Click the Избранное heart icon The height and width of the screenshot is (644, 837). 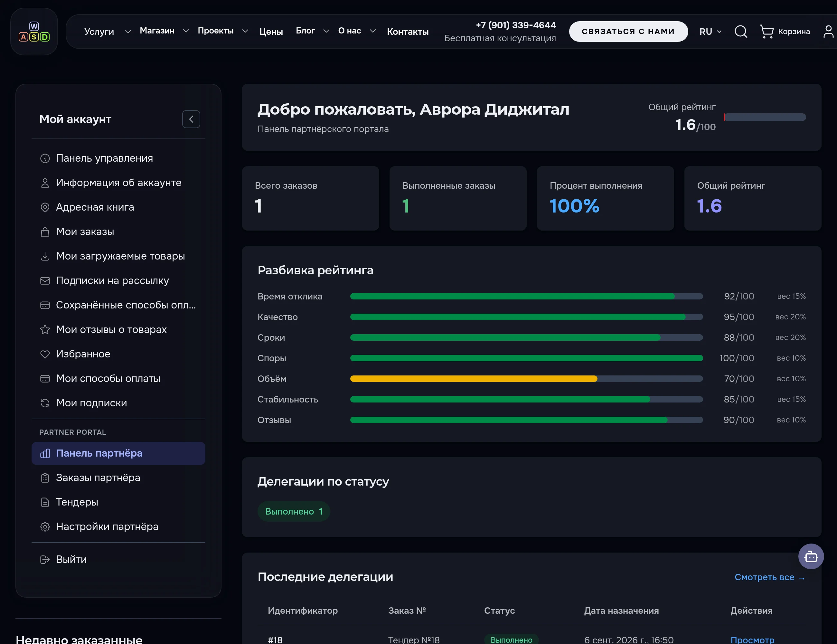[45, 354]
